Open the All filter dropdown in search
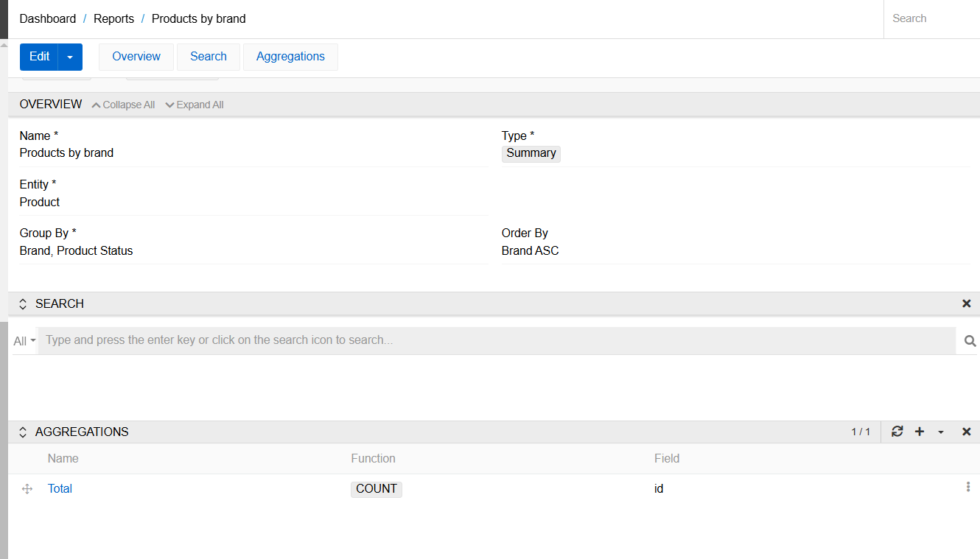 tap(24, 341)
